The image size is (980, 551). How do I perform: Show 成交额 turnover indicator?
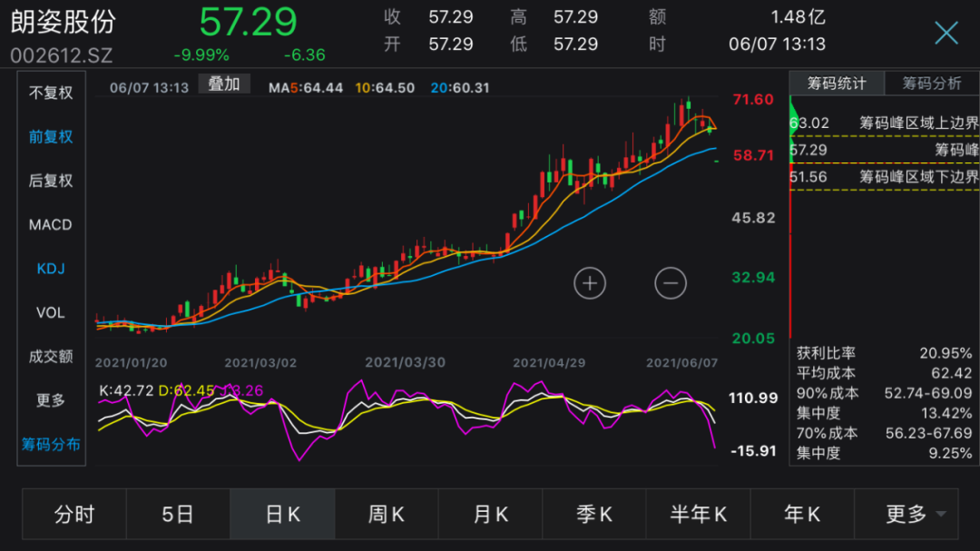pos(51,356)
